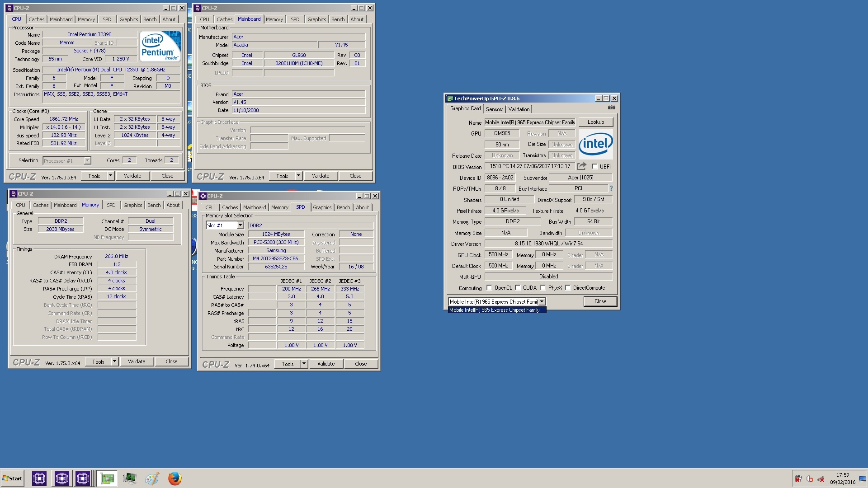
Task: Click the Driver Version field in GPU-Z
Action: pyautogui.click(x=548, y=244)
